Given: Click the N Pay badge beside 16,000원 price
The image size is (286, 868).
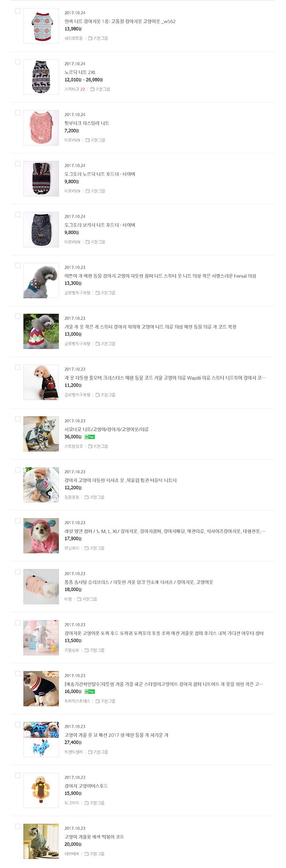Looking at the screenshot, I should pos(90,692).
